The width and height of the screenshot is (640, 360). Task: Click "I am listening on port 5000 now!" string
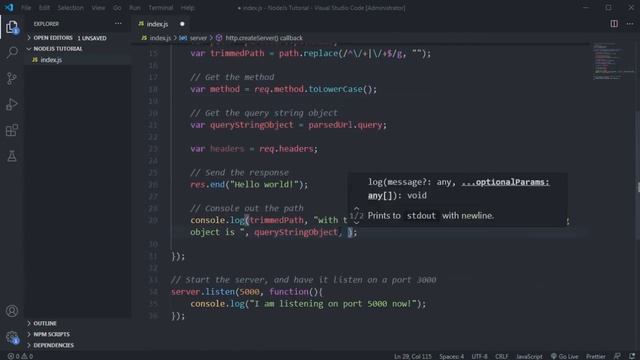tap(333, 304)
